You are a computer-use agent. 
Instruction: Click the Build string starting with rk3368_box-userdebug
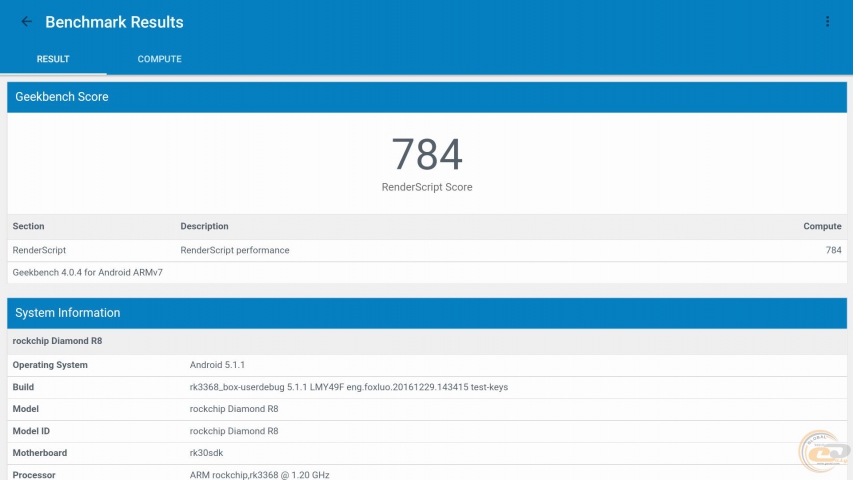tap(349, 387)
